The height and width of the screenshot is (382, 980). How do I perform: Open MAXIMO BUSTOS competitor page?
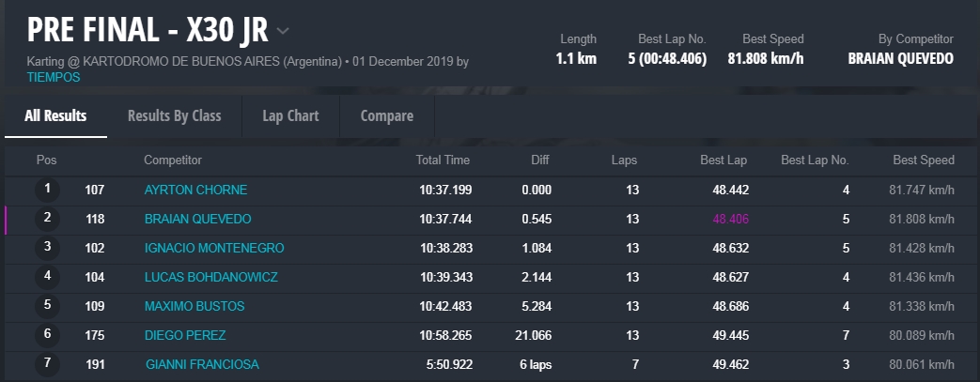point(194,307)
